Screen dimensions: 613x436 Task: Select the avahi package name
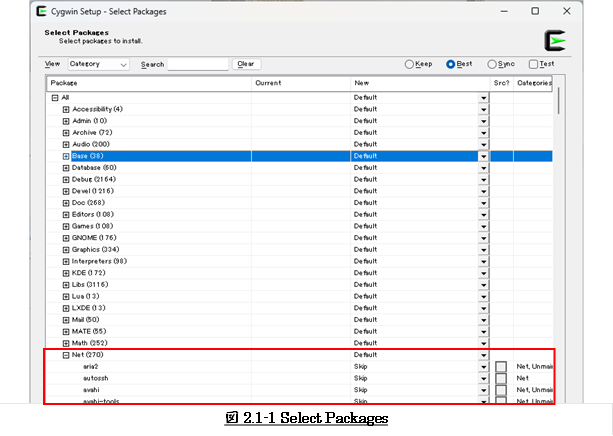click(91, 390)
